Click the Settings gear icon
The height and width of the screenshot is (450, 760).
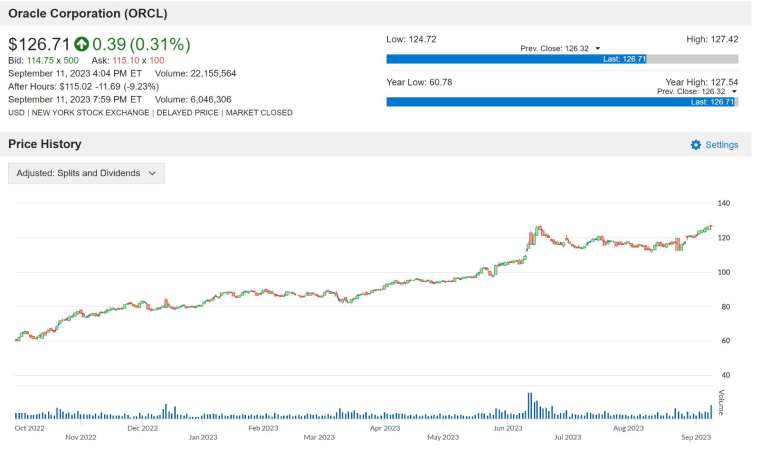coord(696,145)
